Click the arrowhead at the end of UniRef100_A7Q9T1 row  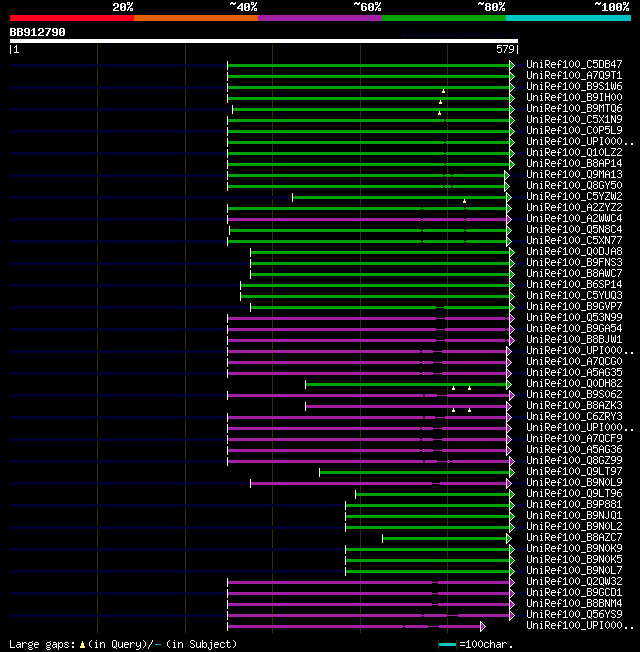point(512,76)
